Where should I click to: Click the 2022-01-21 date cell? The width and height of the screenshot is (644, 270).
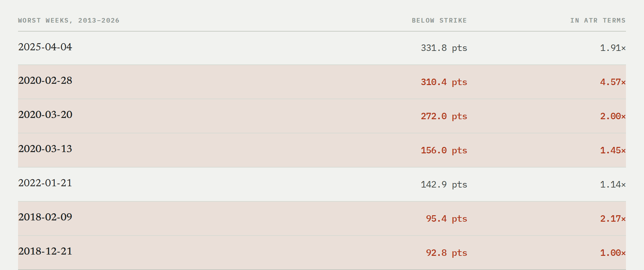click(x=45, y=183)
